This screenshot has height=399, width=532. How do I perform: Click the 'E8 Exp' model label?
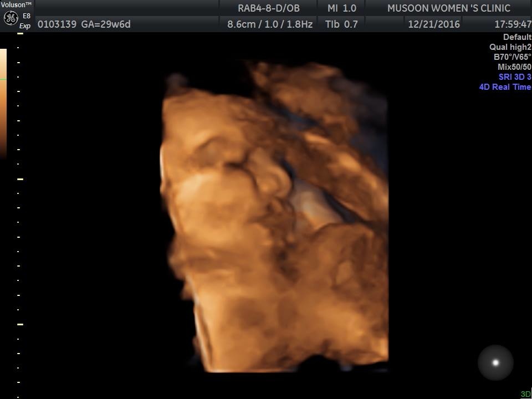[x=25, y=21]
